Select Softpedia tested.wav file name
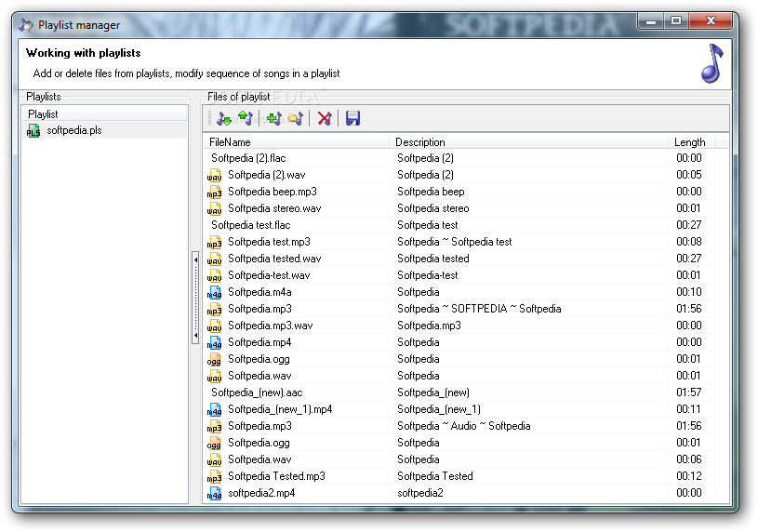This screenshot has width=758, height=532. (274, 259)
